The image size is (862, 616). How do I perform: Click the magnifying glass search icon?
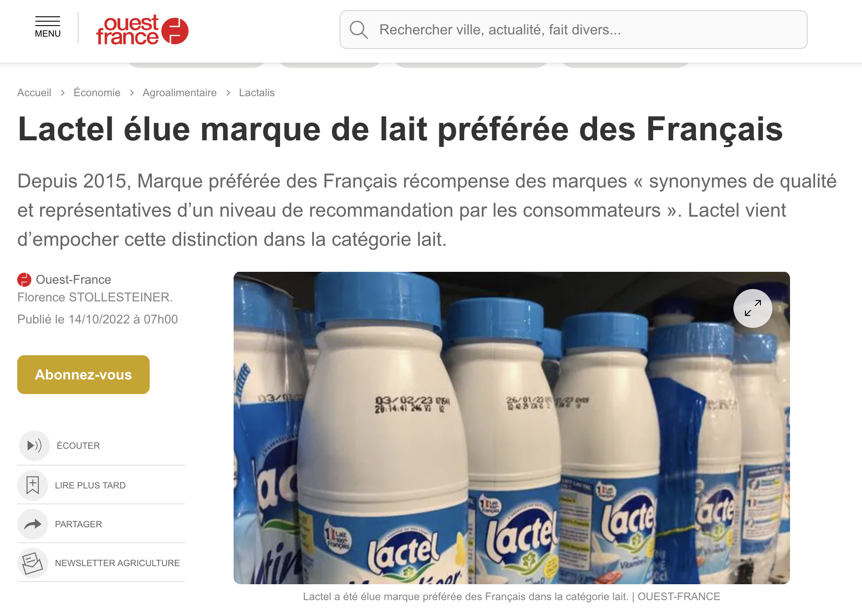(359, 30)
